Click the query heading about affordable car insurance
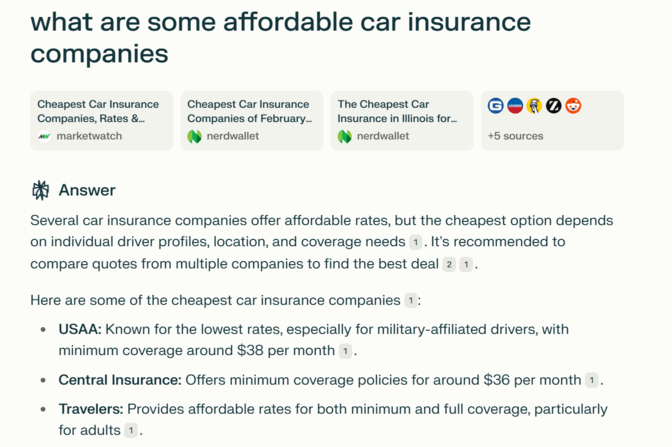Screen dimensions: 672x447 tap(280, 37)
